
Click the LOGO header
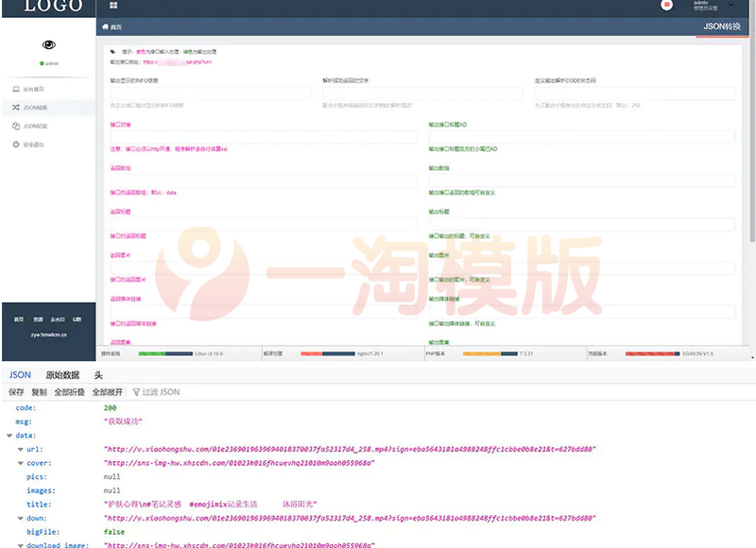[x=53, y=7]
